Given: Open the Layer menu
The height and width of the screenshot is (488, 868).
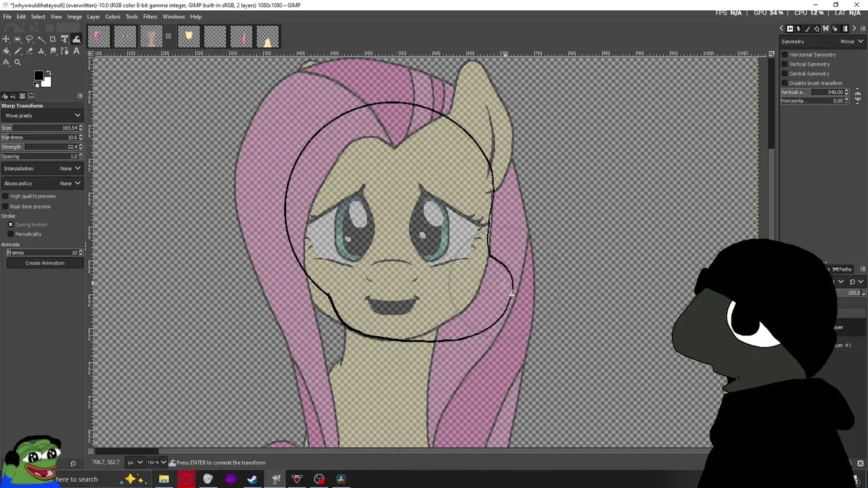Looking at the screenshot, I should tap(94, 16).
